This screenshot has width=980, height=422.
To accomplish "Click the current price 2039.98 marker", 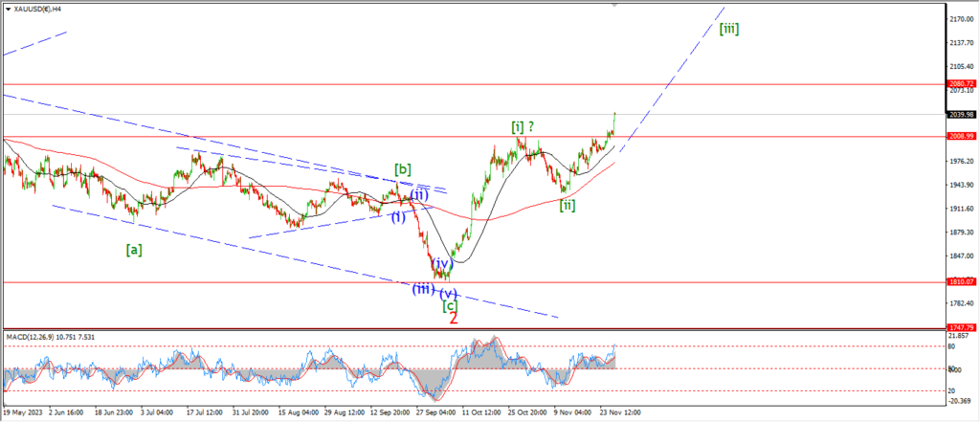I will [962, 114].
